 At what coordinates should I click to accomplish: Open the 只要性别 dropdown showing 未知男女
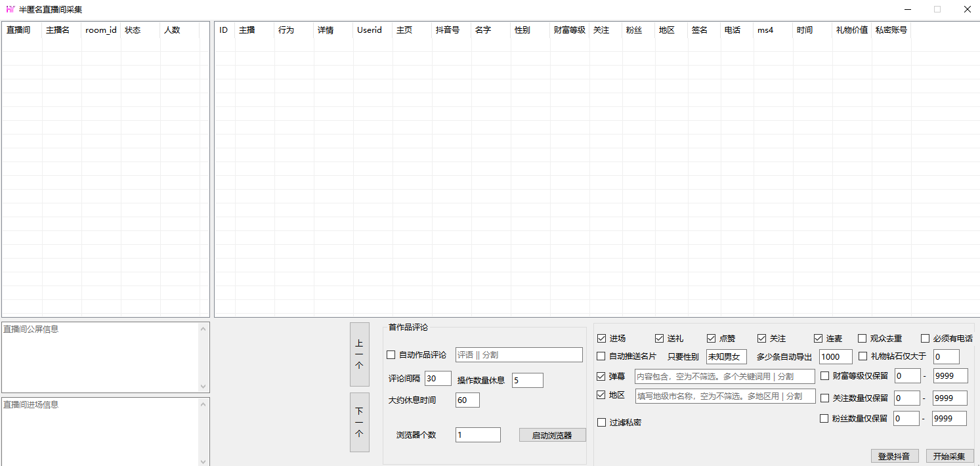[726, 357]
